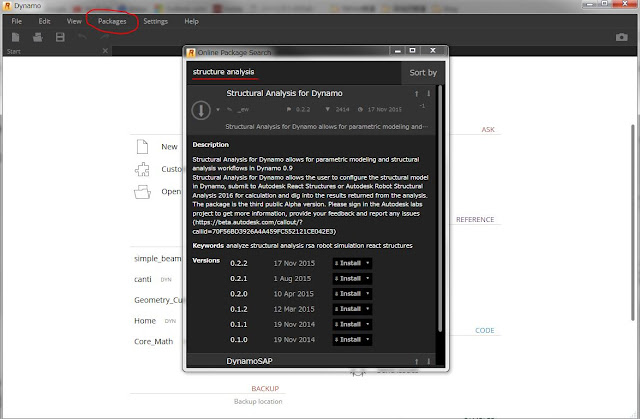Downvote Structural Analysis for Dynamo package
Screen dimensions: 640x419
tap(429, 93)
